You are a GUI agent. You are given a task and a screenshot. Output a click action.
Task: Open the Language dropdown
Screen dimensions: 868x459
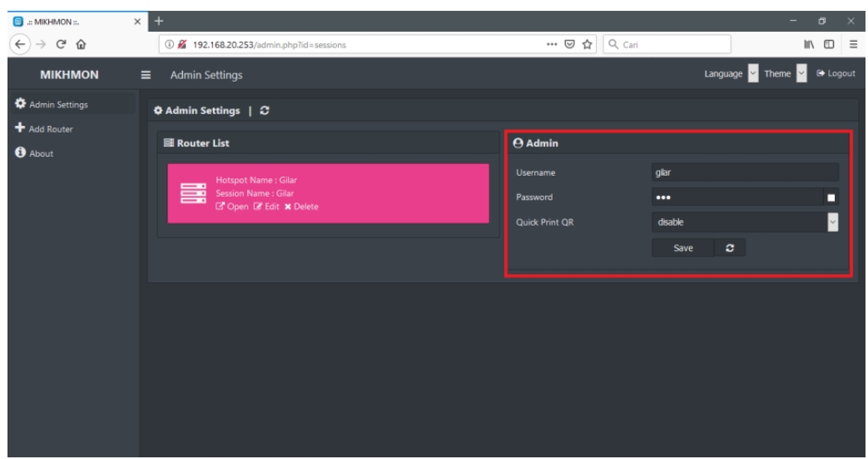pos(753,73)
